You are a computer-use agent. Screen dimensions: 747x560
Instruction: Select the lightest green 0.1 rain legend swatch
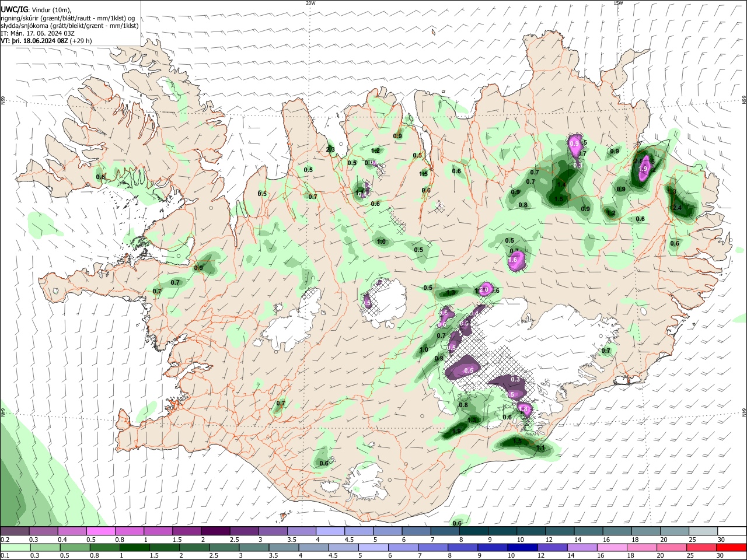click(15, 547)
